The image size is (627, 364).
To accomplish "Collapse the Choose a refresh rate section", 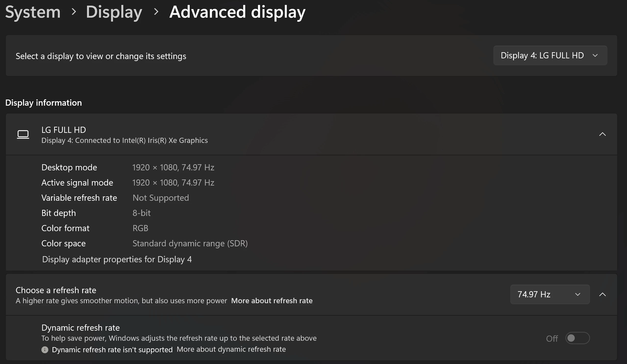I will coord(602,295).
